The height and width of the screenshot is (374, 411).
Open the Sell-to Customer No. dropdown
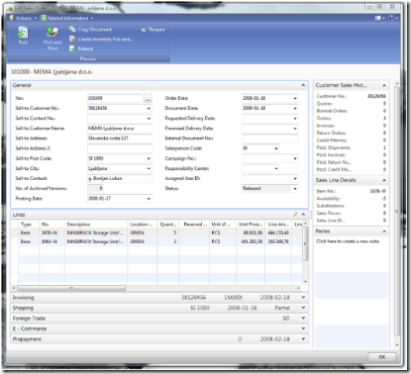(x=149, y=109)
